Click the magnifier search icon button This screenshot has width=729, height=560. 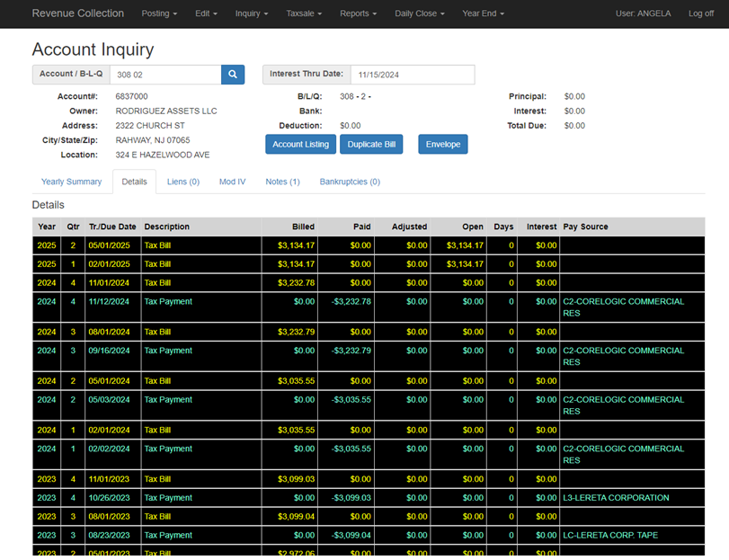(233, 75)
